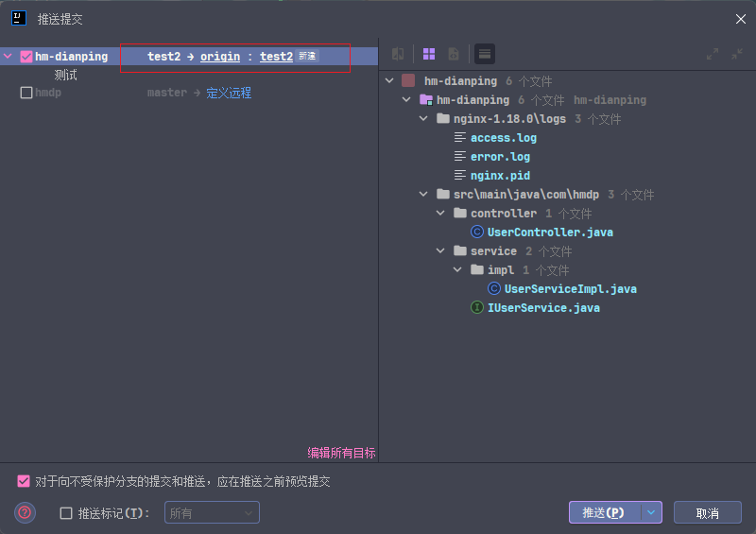Click the 编辑所有目标 link
Image resolution: width=756 pixels, height=534 pixels.
[341, 453]
